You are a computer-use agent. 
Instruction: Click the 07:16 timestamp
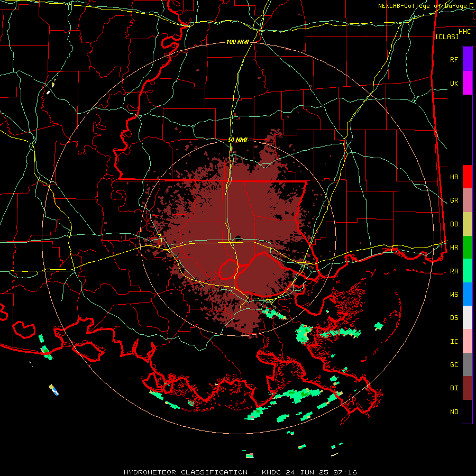345,472
